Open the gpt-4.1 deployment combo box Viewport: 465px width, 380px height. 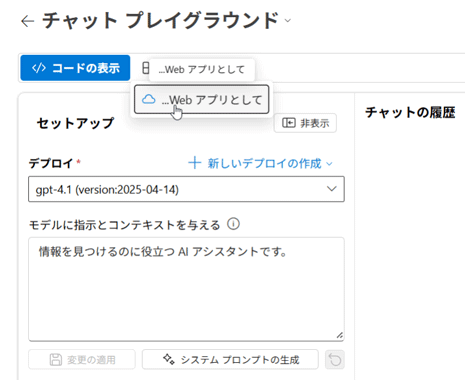(x=186, y=189)
